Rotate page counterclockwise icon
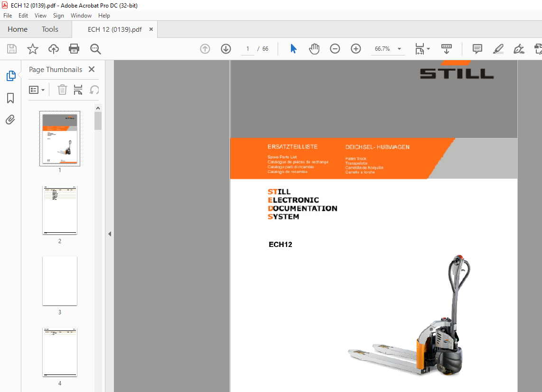This screenshot has width=542, height=392. (x=94, y=90)
